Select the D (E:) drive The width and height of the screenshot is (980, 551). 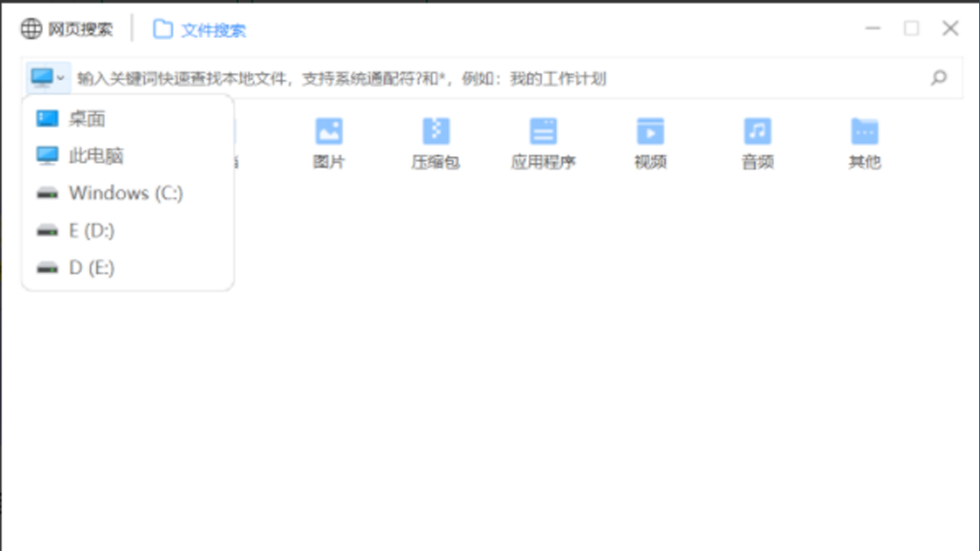coord(92,267)
